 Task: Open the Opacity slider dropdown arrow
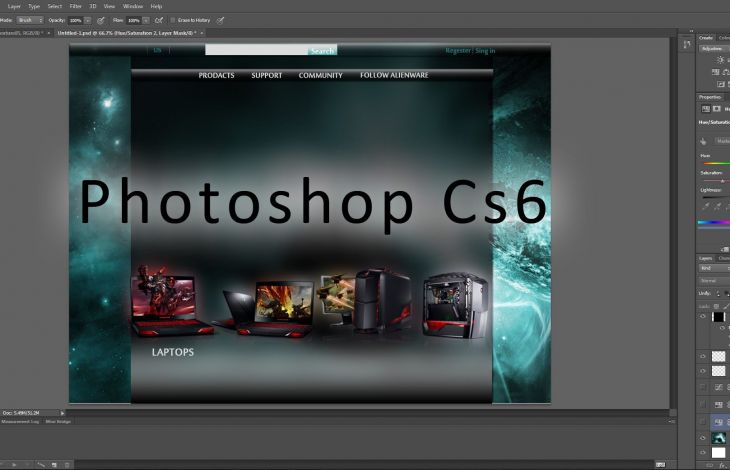point(88,20)
